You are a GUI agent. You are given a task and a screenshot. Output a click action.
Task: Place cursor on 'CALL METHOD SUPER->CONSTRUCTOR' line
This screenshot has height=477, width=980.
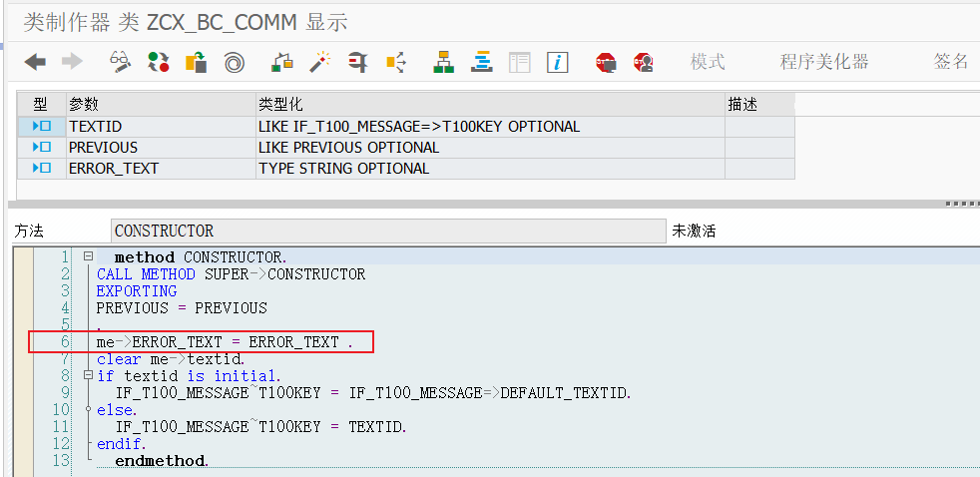pyautogui.click(x=231, y=273)
